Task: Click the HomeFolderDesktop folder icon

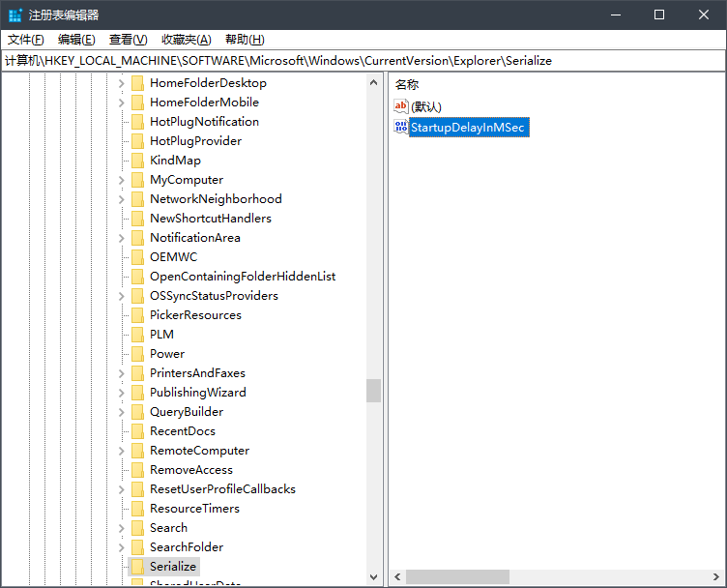Action: click(137, 83)
